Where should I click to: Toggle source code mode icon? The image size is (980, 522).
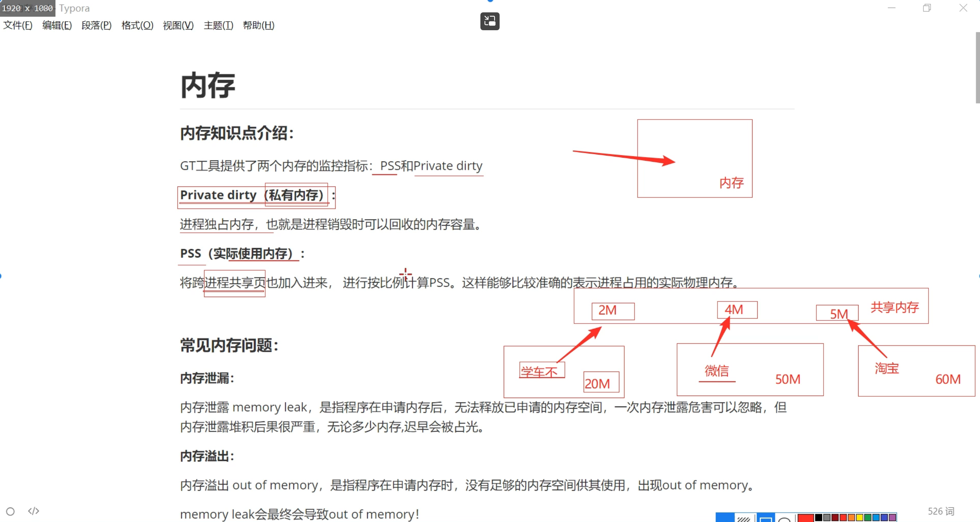(x=34, y=511)
